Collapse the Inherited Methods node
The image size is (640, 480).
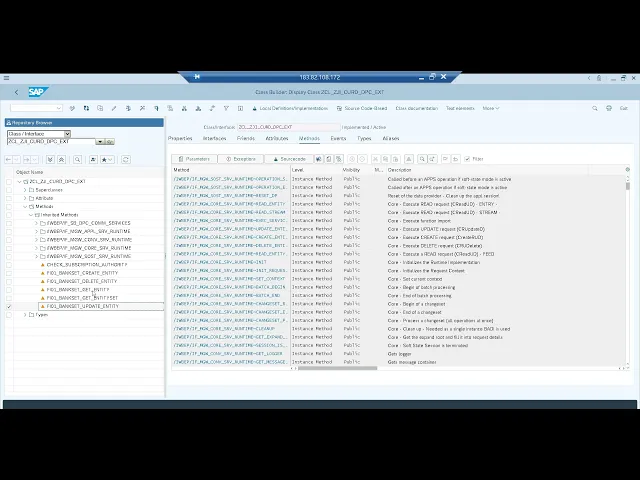(31, 215)
